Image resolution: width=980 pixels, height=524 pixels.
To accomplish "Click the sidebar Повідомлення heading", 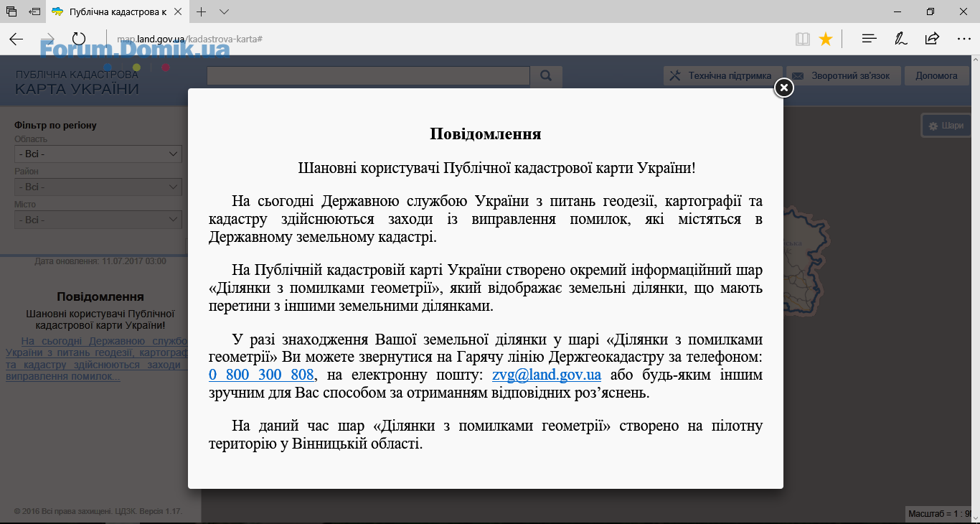I will pyautogui.click(x=100, y=296).
